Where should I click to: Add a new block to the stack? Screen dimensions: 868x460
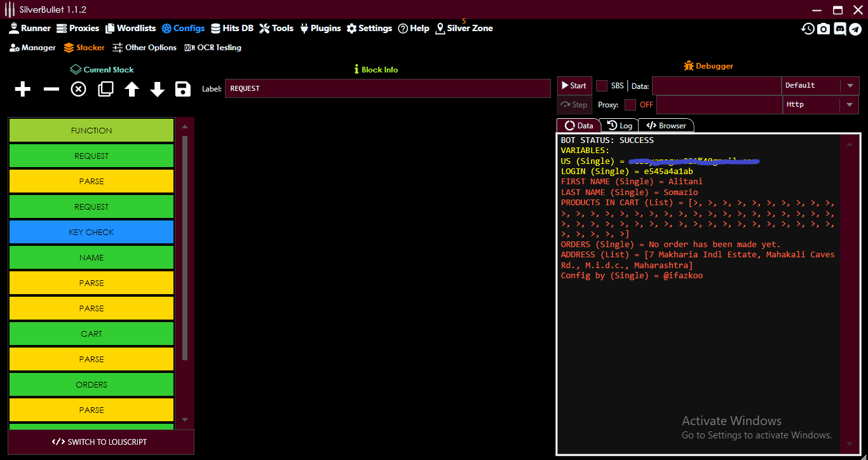click(x=22, y=89)
